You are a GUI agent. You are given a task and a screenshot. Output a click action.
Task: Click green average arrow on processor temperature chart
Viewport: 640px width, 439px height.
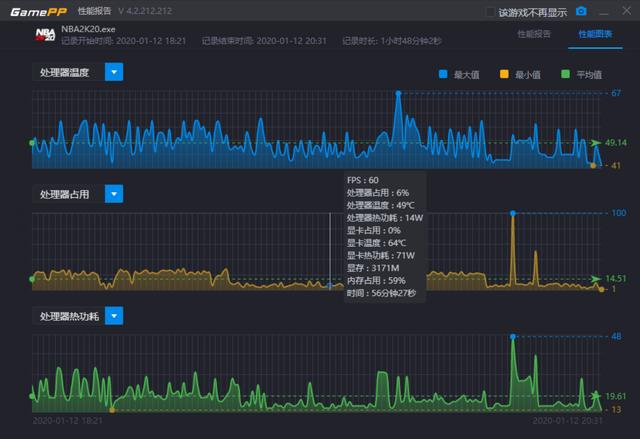pos(596,143)
